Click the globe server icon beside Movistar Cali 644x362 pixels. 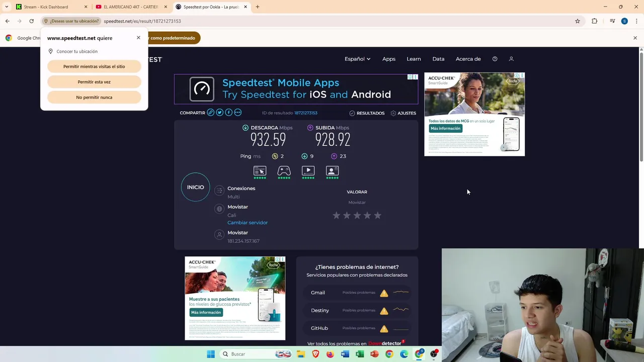219,209
